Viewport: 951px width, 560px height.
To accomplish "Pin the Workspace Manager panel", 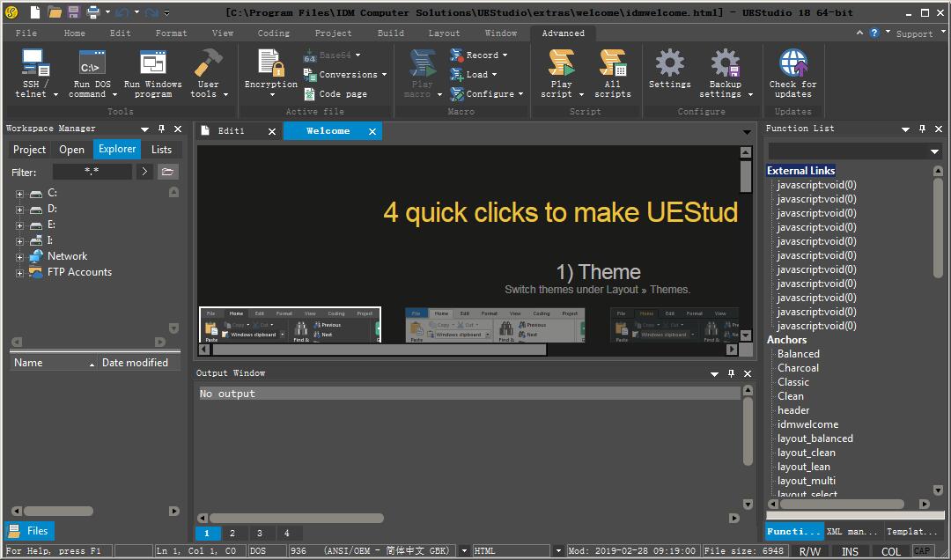I will point(161,129).
